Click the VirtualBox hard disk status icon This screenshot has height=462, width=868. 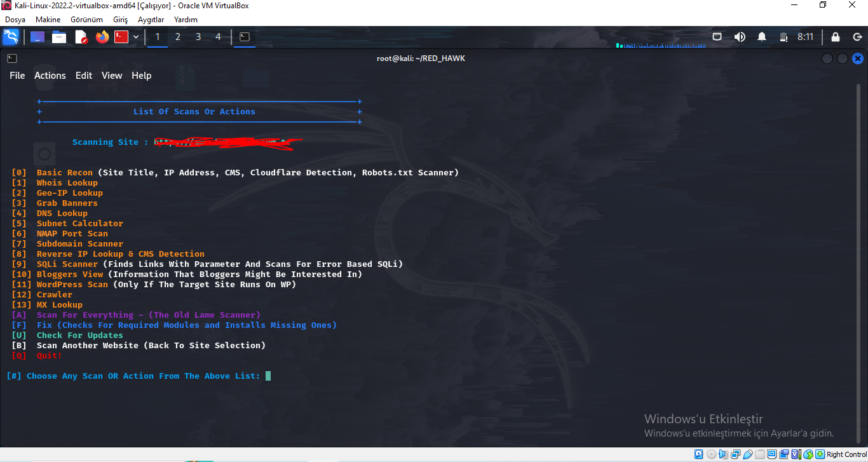pos(699,454)
